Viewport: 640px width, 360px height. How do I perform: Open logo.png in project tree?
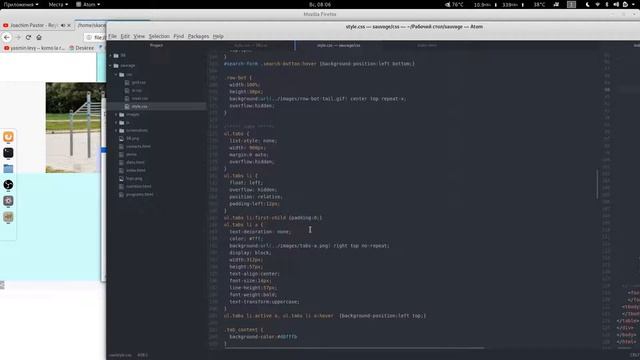(134, 178)
